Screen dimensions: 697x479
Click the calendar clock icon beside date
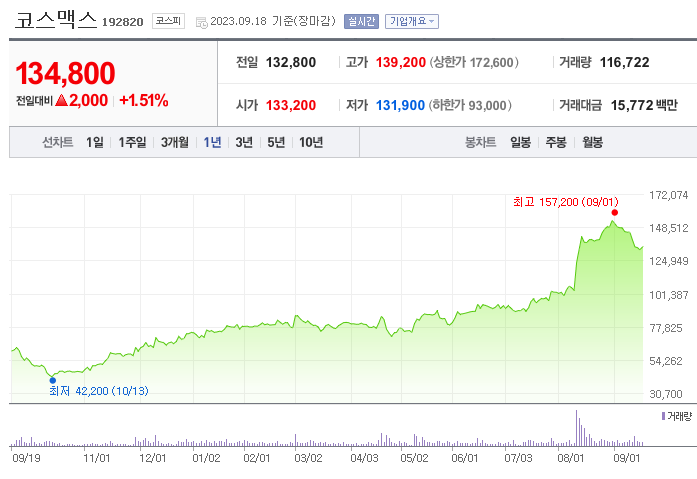(x=201, y=22)
